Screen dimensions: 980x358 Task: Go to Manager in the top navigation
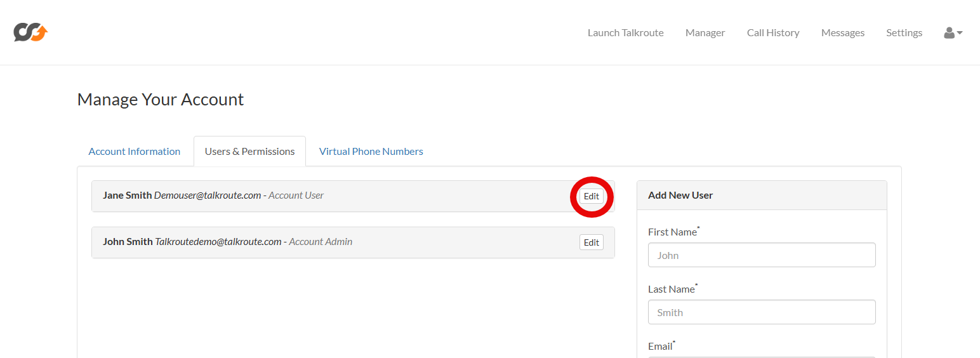pos(705,33)
